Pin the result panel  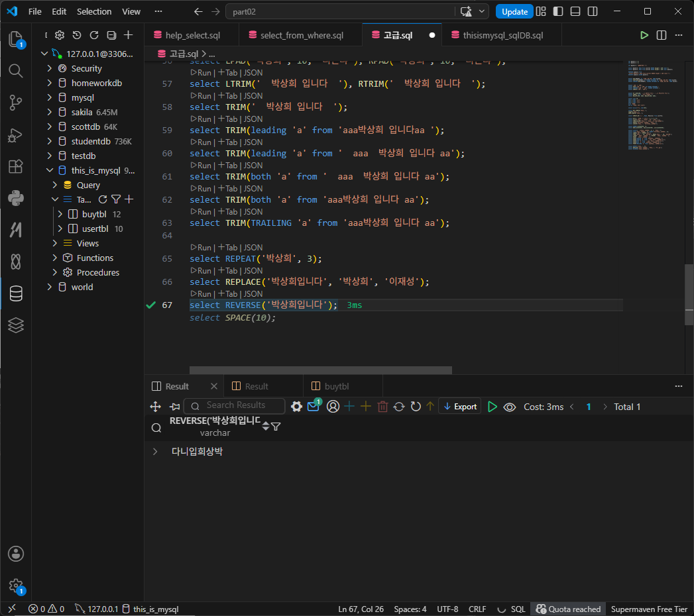pyautogui.click(x=175, y=407)
